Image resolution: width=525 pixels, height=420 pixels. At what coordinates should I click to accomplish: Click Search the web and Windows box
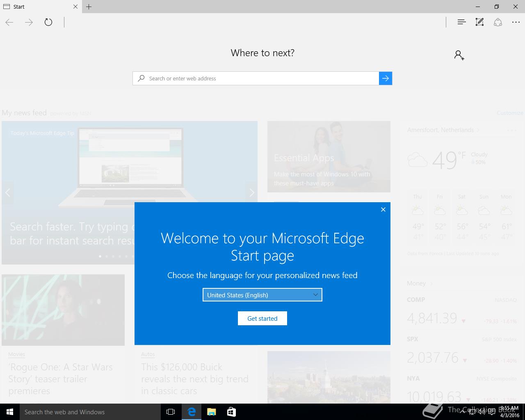point(90,412)
